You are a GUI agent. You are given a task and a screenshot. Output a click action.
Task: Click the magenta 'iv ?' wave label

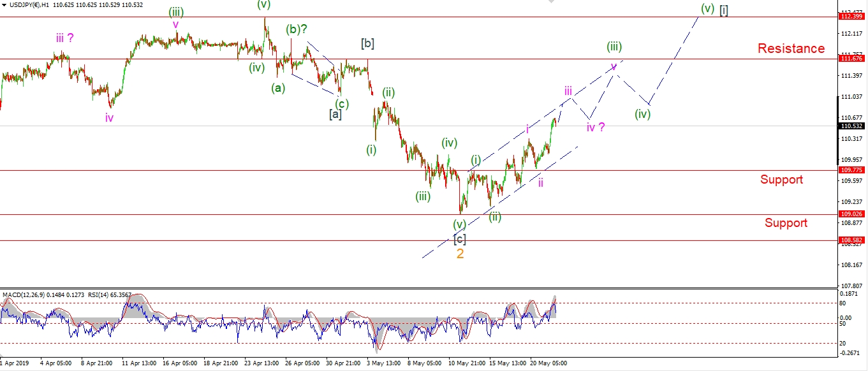pos(595,127)
